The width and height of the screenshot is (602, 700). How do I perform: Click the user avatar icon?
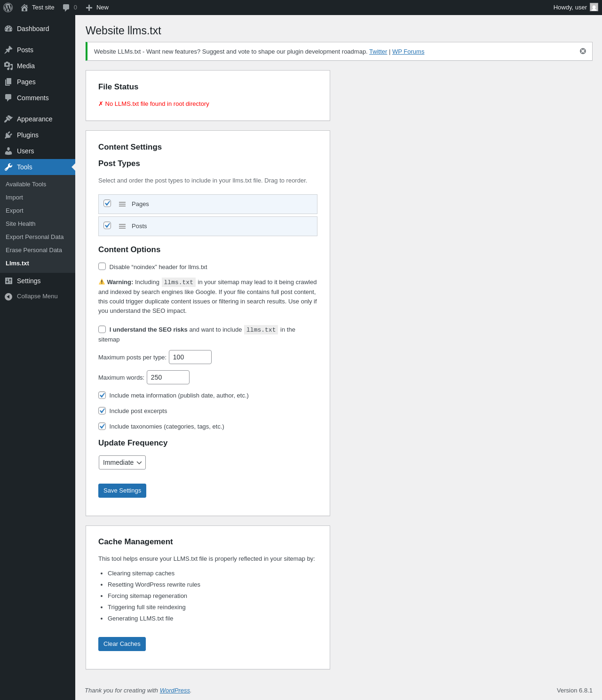594,8
